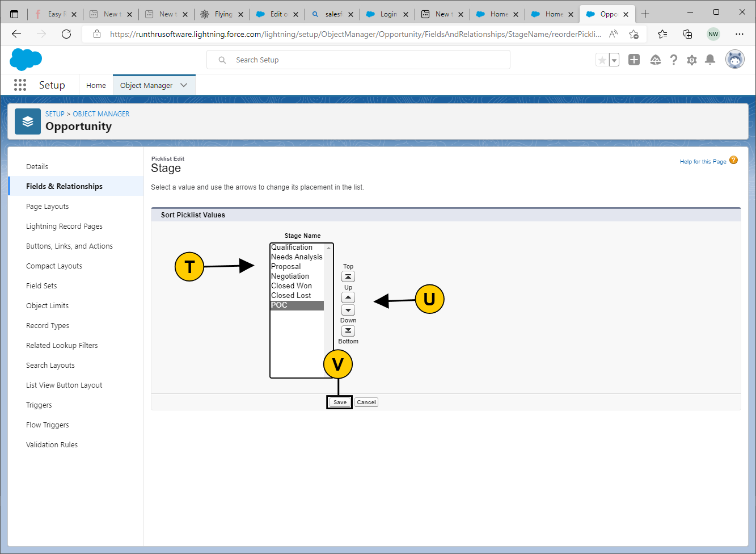Screen dimensions: 756x554
Task: Open the Setup gear menu
Action: point(692,60)
